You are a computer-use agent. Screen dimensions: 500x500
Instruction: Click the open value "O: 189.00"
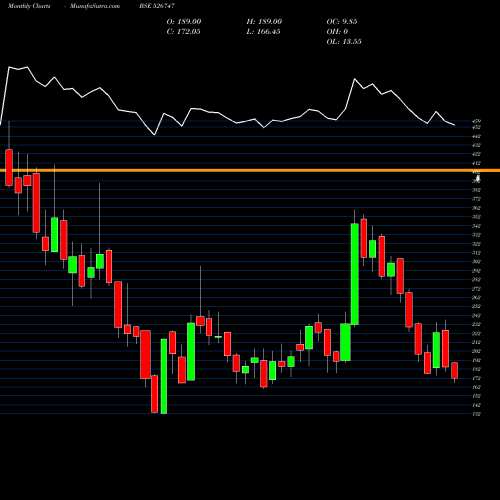point(184,22)
